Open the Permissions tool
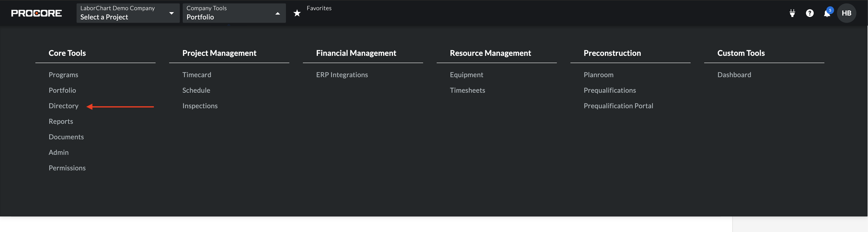The image size is (868, 232). [67, 168]
